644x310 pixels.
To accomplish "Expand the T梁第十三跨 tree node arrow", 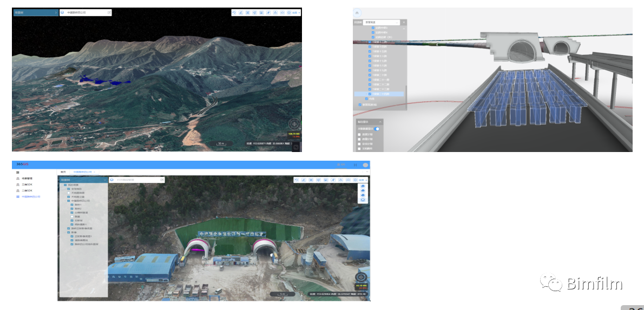I will [366, 42].
